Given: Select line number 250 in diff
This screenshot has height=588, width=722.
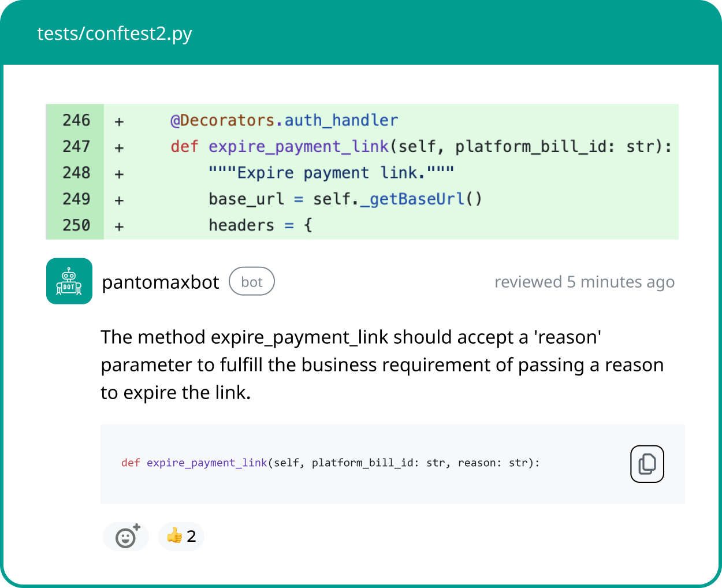Looking at the screenshot, I should coord(76,225).
